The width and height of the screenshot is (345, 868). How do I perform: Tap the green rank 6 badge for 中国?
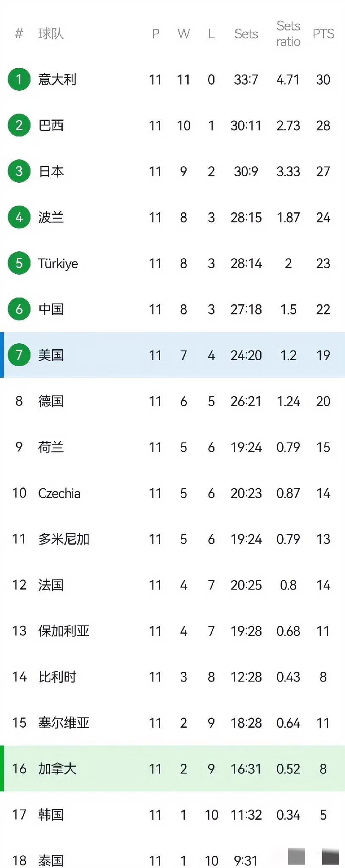[x=19, y=309]
